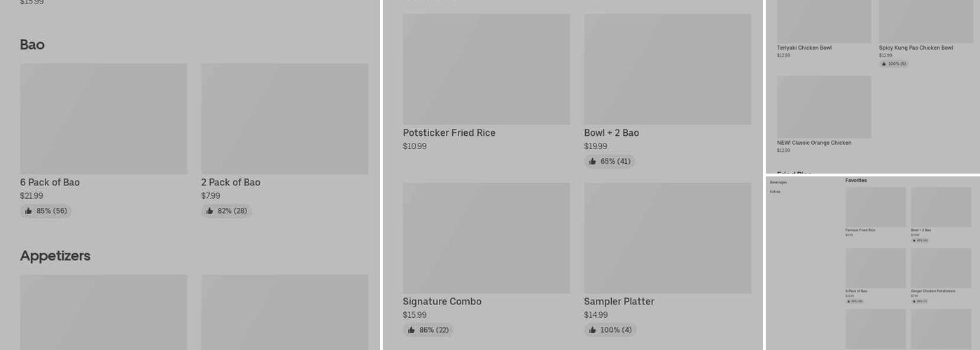Select the Spicy Kung Pao Chicken Bowl title
The height and width of the screenshot is (350, 980).
point(916,48)
